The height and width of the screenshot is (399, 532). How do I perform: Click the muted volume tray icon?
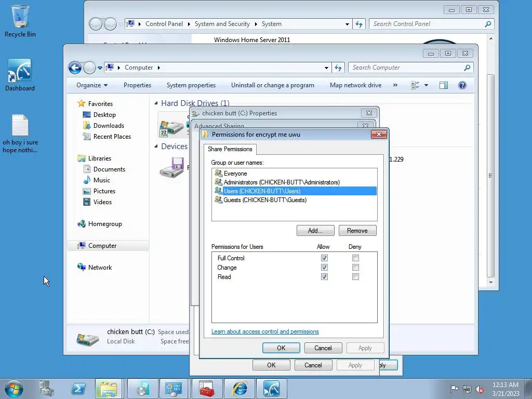(480, 389)
